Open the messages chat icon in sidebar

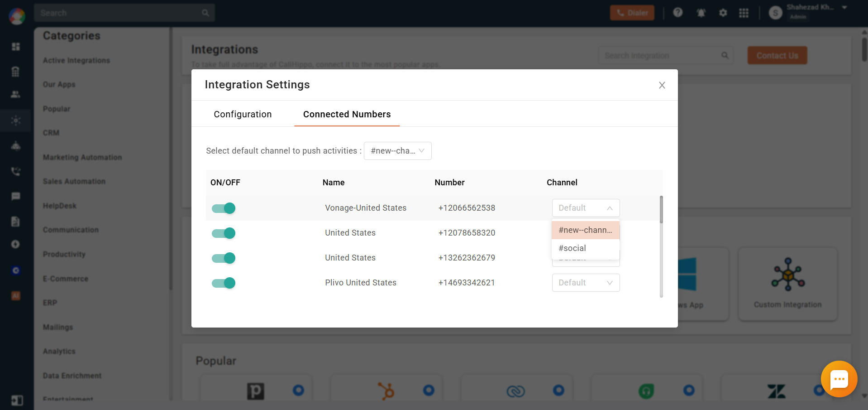pyautogui.click(x=16, y=196)
